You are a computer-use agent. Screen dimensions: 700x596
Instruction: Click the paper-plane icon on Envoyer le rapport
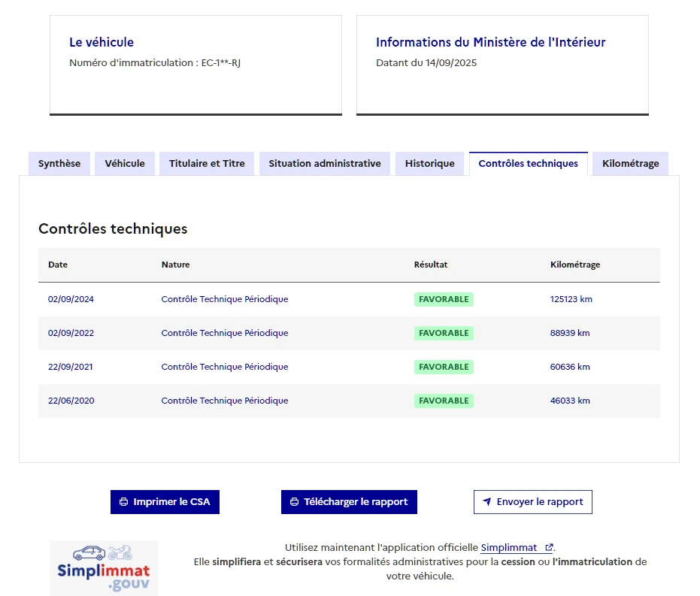tap(486, 502)
